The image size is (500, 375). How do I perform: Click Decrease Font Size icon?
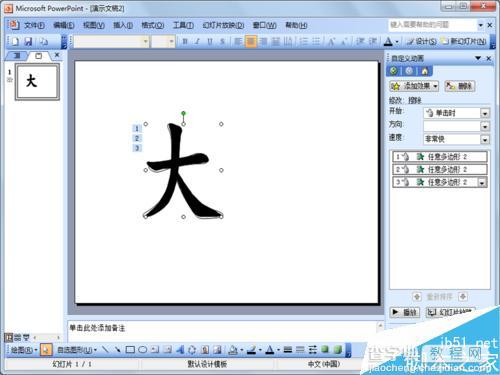point(344,42)
